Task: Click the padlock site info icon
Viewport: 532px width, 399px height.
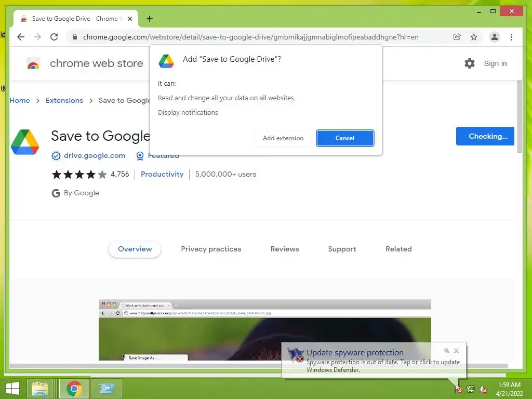Action: point(75,37)
